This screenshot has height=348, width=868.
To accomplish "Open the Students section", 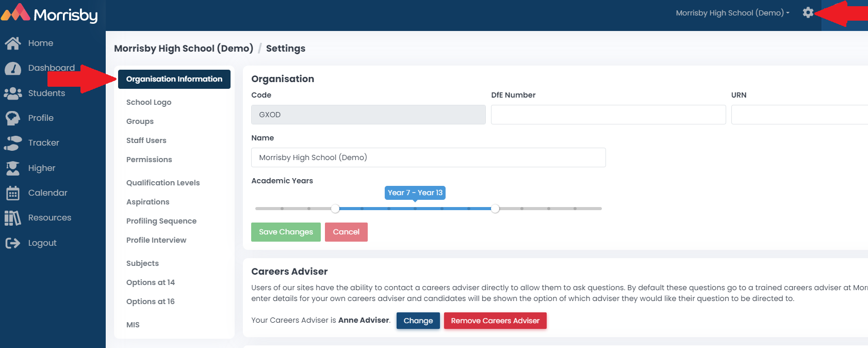I will click(47, 93).
